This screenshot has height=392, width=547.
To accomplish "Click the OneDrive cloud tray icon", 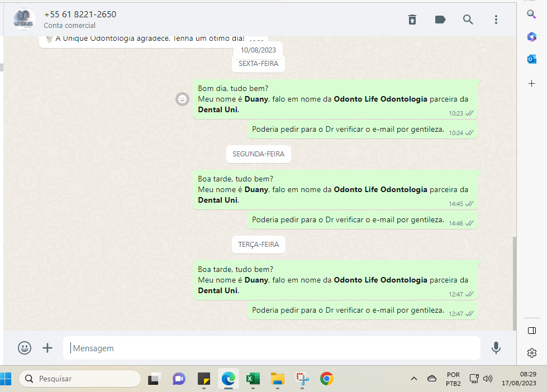I will [x=432, y=379].
